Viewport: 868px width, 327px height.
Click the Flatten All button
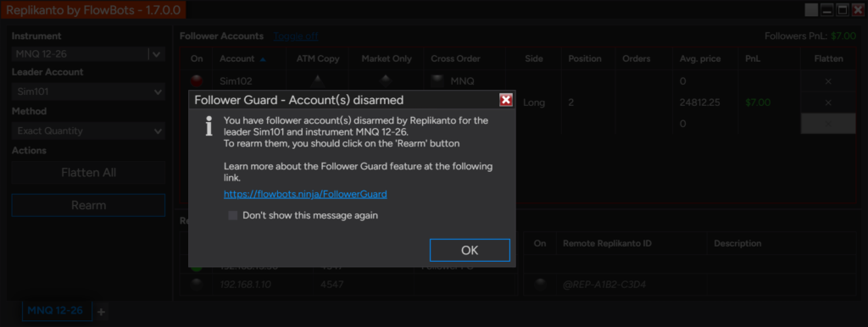pos(88,173)
